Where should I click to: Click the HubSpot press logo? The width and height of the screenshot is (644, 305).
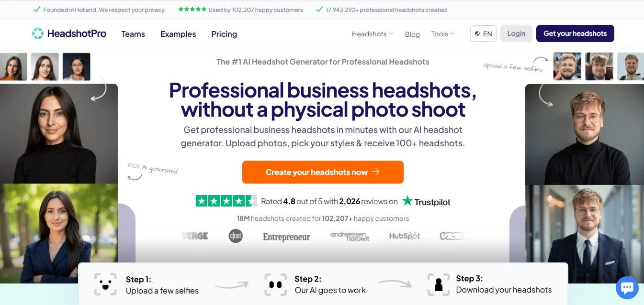(404, 236)
